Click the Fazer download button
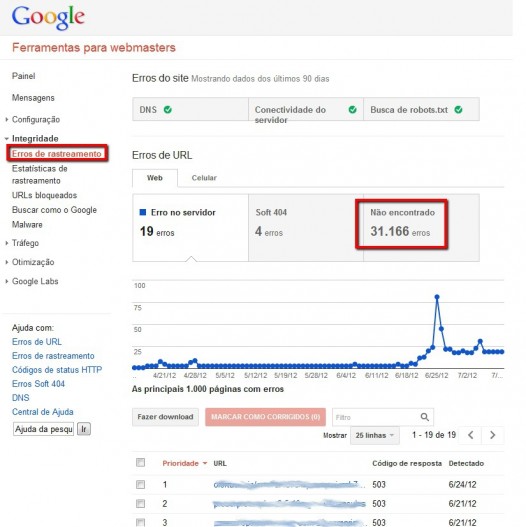The image size is (526, 527). click(165, 417)
